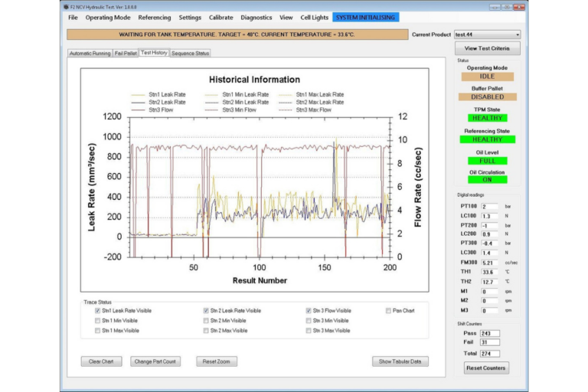Screen dimensions: 588x392
Task: Click the Stn2 Leak Rate legend entry
Action: [158, 102]
